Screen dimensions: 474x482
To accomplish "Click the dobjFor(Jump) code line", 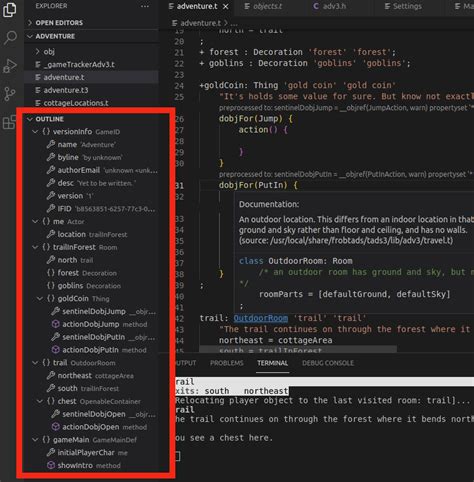I will tap(256, 118).
